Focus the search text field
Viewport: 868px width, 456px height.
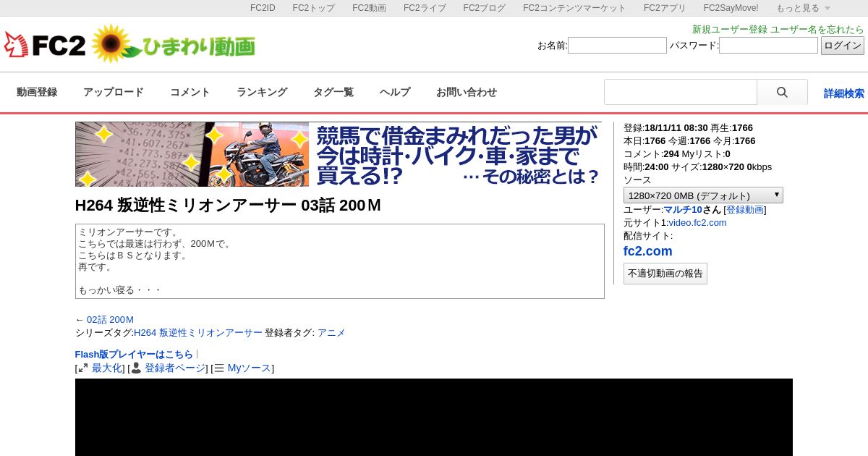coord(681,93)
